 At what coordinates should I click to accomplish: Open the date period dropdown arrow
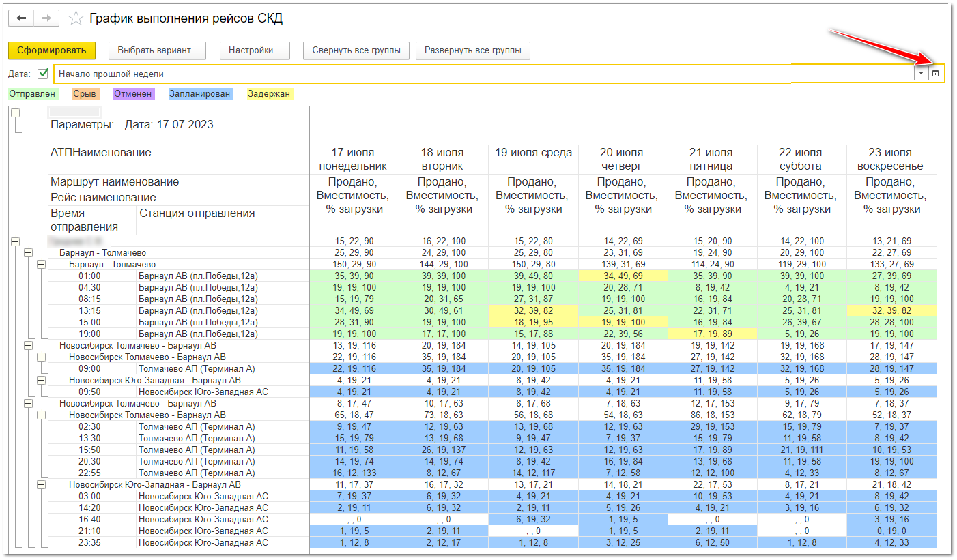pyautogui.click(x=921, y=74)
